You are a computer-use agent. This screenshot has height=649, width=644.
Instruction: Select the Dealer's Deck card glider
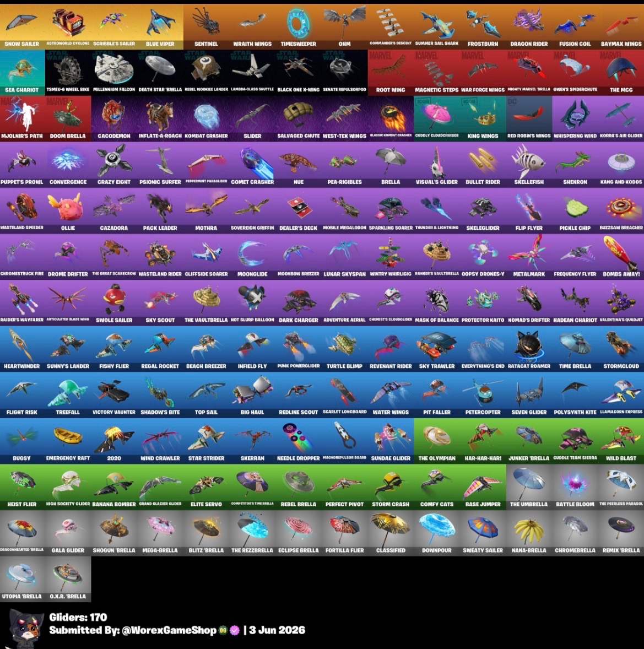pyautogui.click(x=299, y=210)
